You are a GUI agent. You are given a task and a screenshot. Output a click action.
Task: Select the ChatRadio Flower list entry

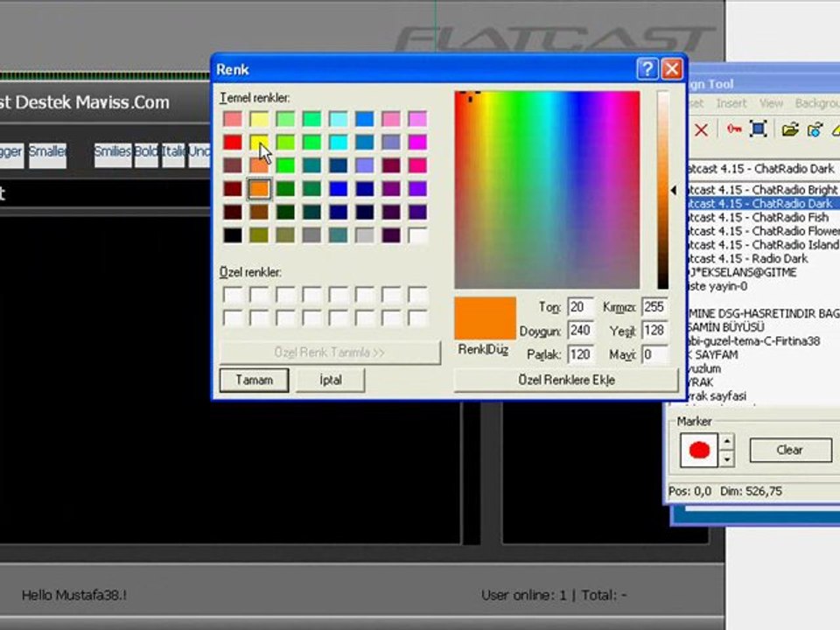[763, 231]
